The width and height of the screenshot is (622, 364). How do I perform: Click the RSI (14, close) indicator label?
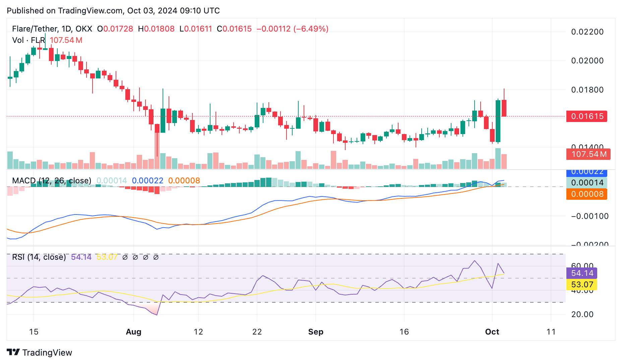[39, 257]
